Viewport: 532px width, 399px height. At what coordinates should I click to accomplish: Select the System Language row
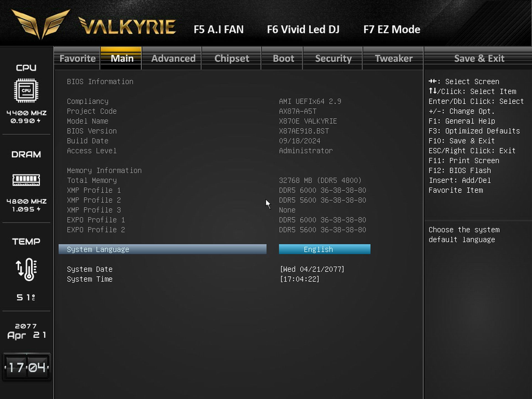tap(162, 249)
